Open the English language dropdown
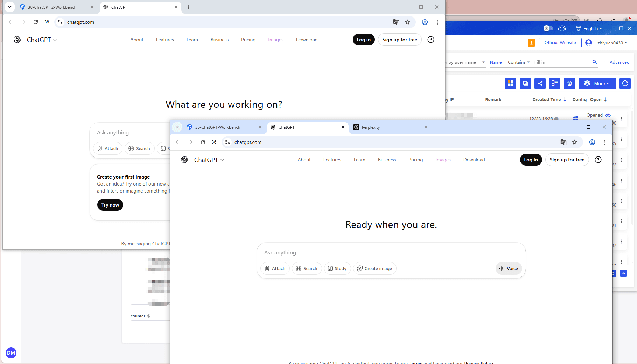Image resolution: width=637 pixels, height=364 pixels. click(x=589, y=28)
